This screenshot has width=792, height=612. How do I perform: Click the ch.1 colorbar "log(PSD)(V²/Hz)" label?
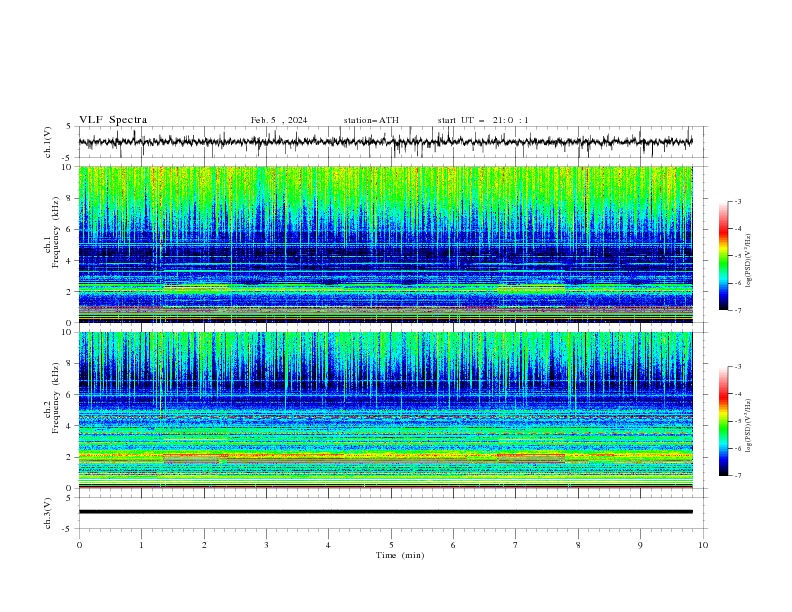click(x=749, y=261)
